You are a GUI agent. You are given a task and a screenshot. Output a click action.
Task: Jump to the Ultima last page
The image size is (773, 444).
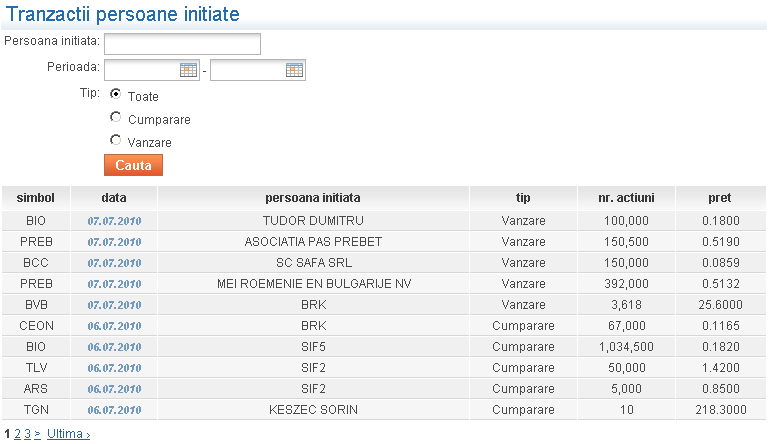[x=68, y=434]
